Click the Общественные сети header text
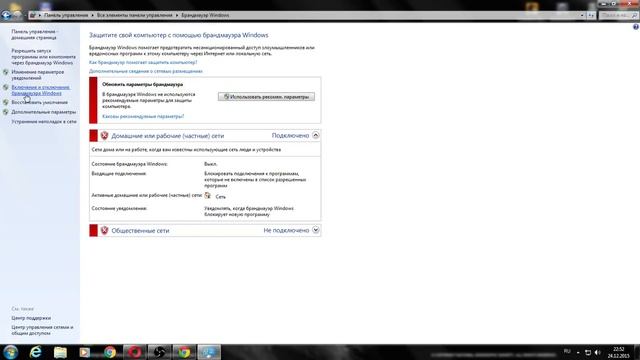 tap(140, 231)
